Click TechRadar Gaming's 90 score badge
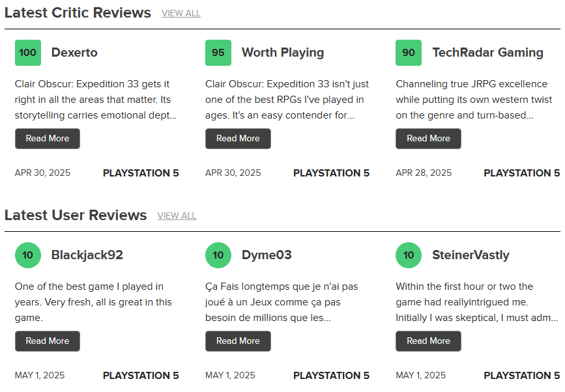This screenshot has width=565, height=392. tap(409, 53)
